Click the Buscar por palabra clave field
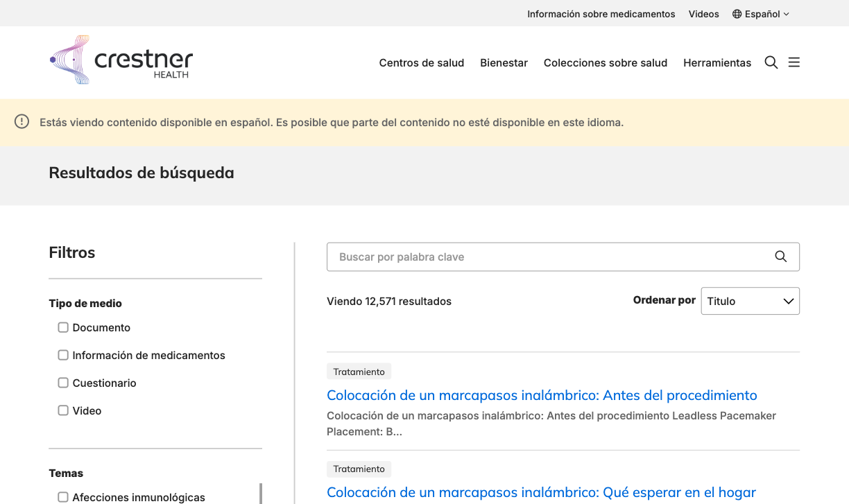 pyautogui.click(x=486, y=257)
